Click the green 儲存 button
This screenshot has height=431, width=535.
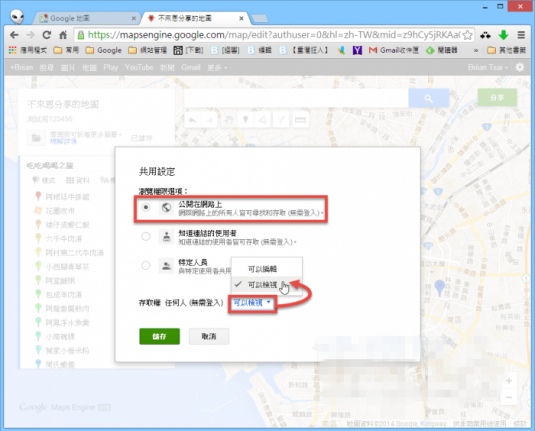tap(159, 336)
